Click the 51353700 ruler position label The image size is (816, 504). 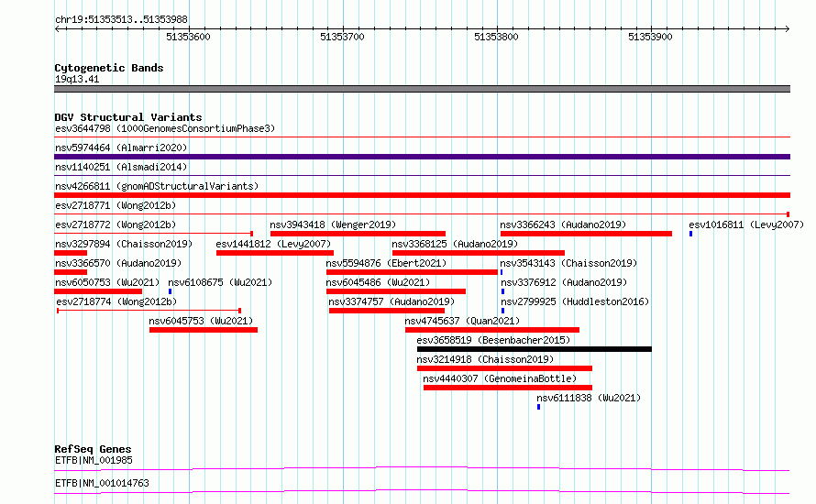(x=342, y=37)
